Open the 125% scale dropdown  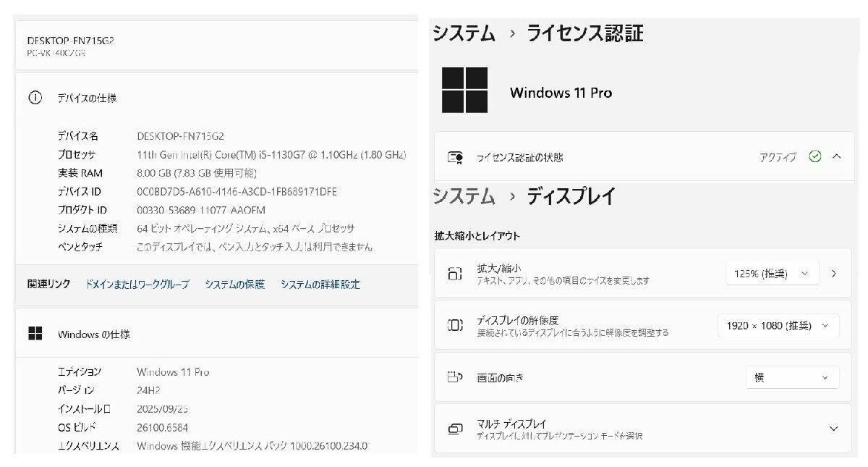point(772,274)
